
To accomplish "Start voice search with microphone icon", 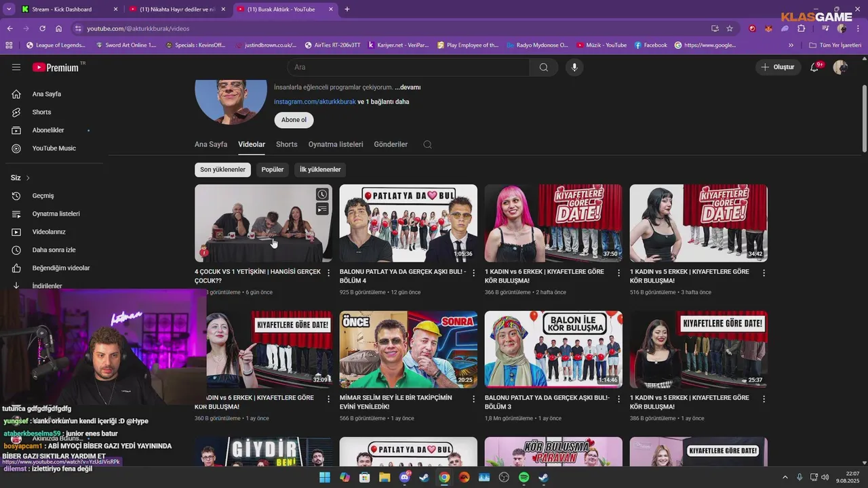I will 574,67.
